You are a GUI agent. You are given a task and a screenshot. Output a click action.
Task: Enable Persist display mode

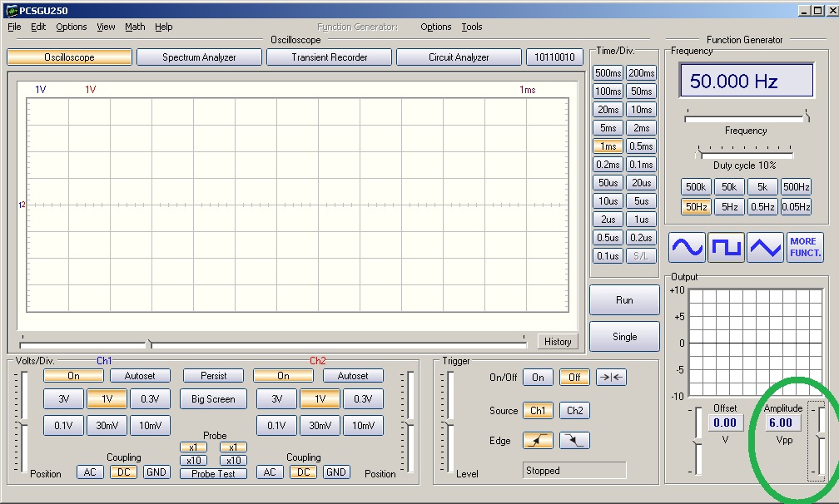pyautogui.click(x=213, y=376)
